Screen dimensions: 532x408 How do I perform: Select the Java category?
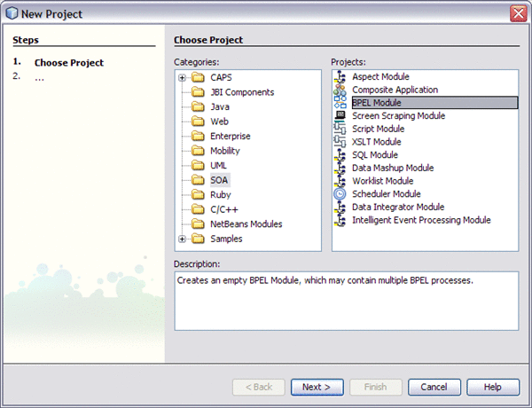pos(220,106)
